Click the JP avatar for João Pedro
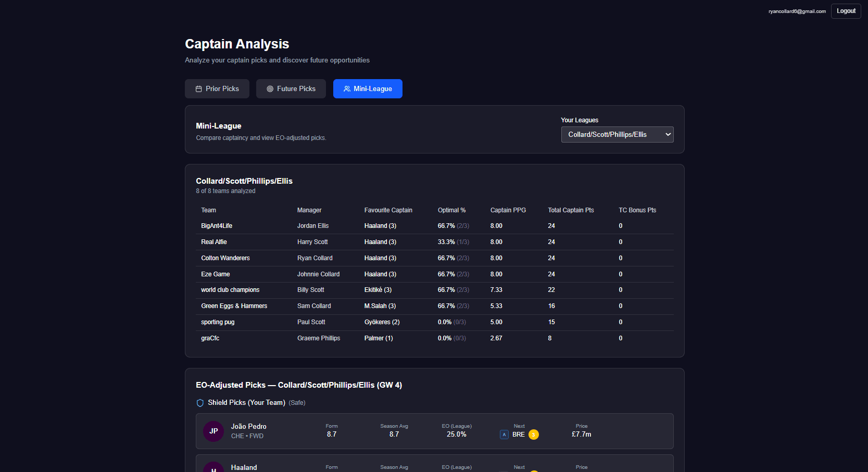This screenshot has height=472, width=868. [213, 431]
